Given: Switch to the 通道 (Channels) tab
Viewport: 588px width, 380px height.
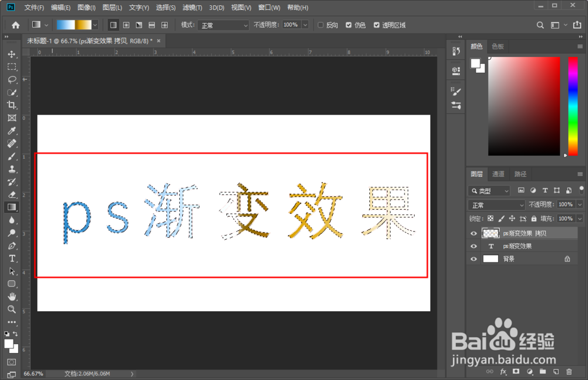Looking at the screenshot, I should pyautogui.click(x=499, y=174).
